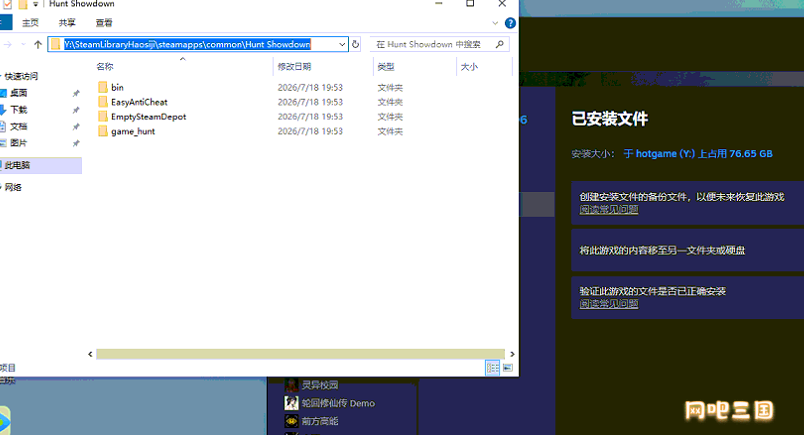Click folder icon in address bar
Image resolution: width=804 pixels, height=435 pixels.
coord(55,44)
